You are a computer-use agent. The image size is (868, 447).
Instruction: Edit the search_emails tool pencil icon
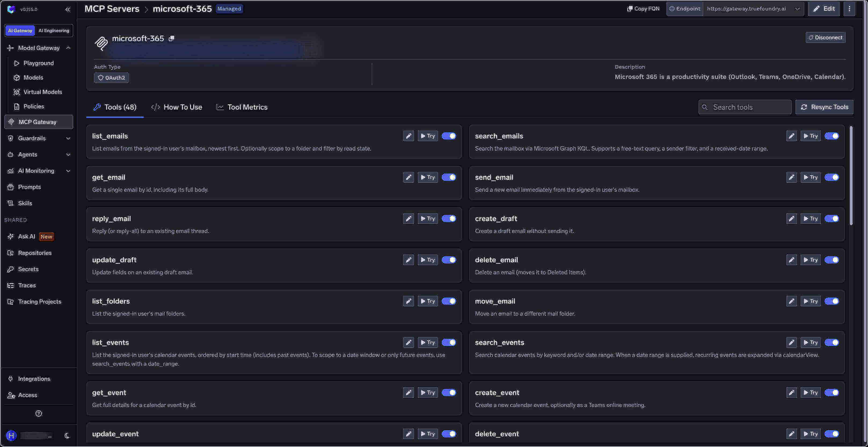(791, 136)
